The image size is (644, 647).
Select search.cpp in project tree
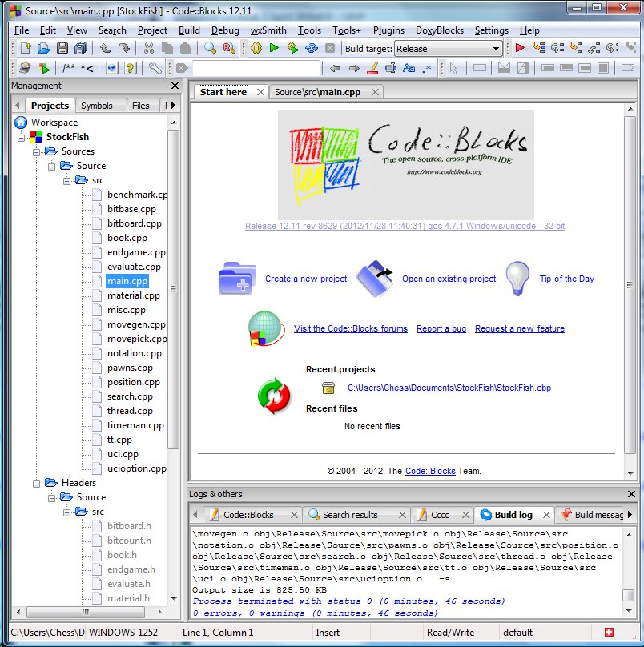coord(130,396)
